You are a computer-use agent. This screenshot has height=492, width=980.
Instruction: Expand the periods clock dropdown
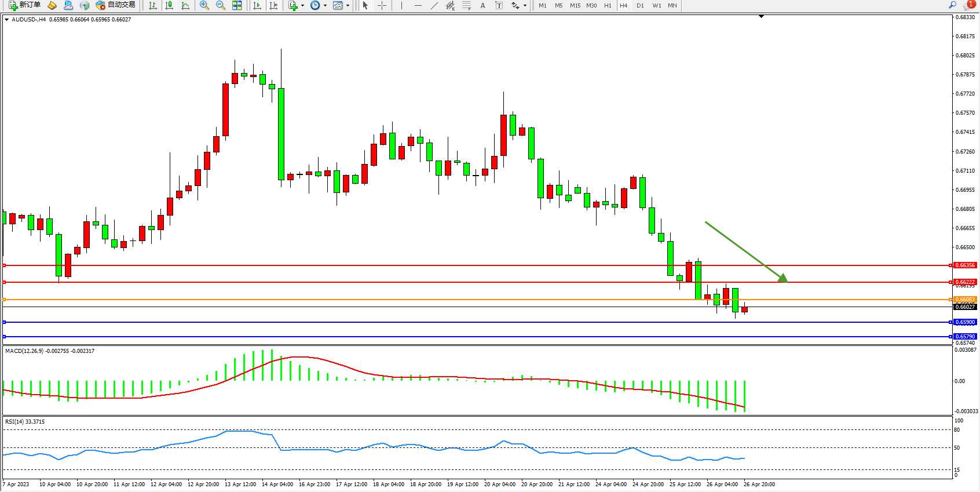325,6
